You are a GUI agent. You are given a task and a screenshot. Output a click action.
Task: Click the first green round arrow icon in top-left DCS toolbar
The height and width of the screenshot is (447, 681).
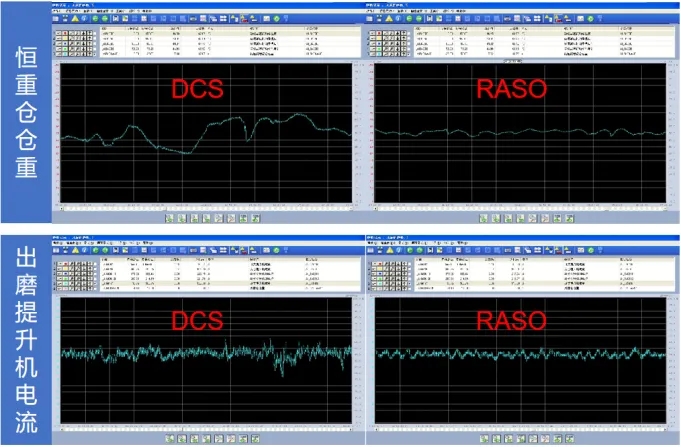(x=94, y=18)
